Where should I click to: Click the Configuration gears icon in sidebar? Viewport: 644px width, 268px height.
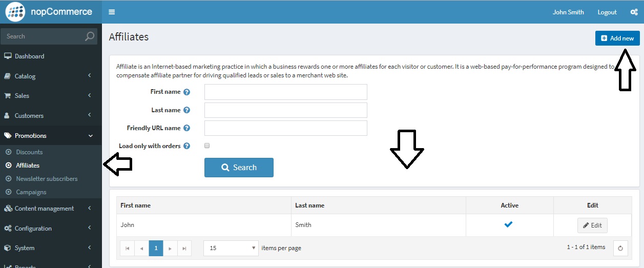pyautogui.click(x=8, y=229)
